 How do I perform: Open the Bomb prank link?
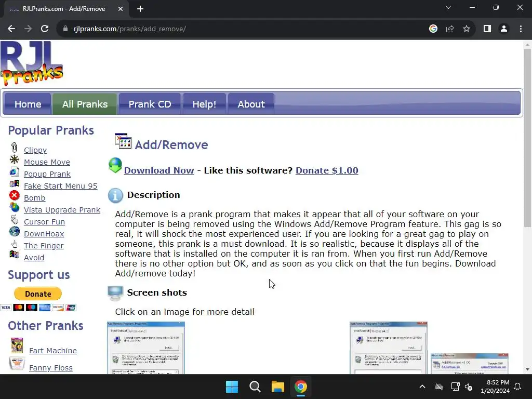pos(35,198)
